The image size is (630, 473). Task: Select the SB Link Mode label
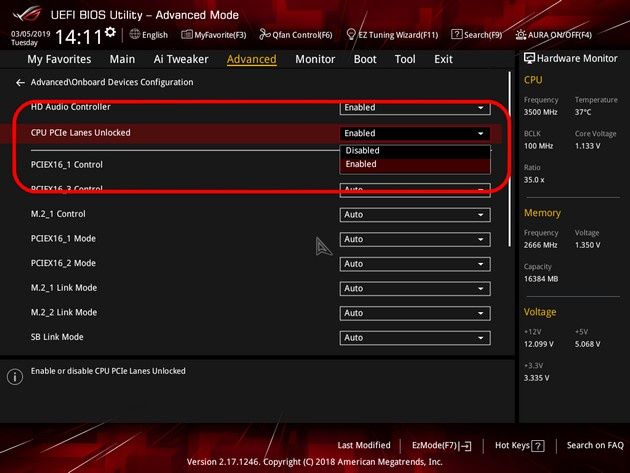pos(57,337)
